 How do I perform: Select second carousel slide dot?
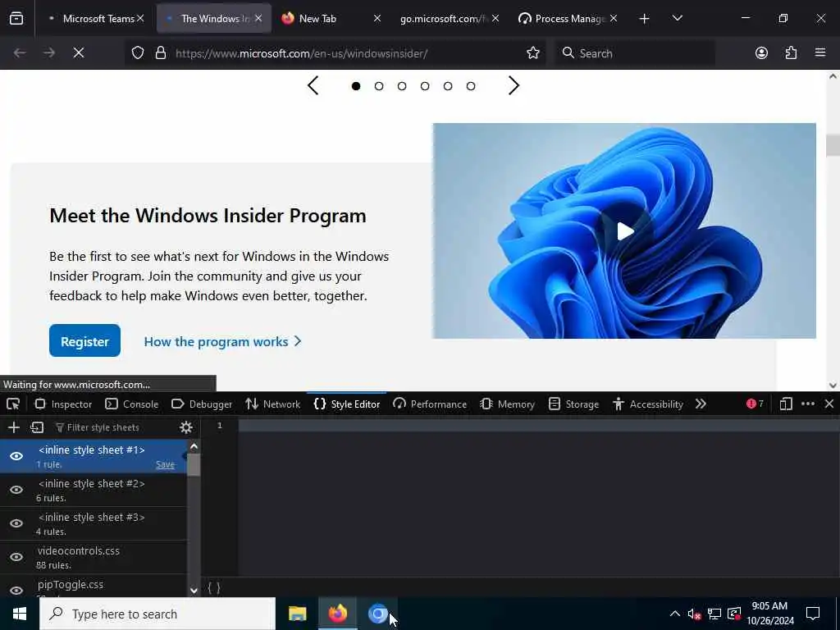coord(379,85)
